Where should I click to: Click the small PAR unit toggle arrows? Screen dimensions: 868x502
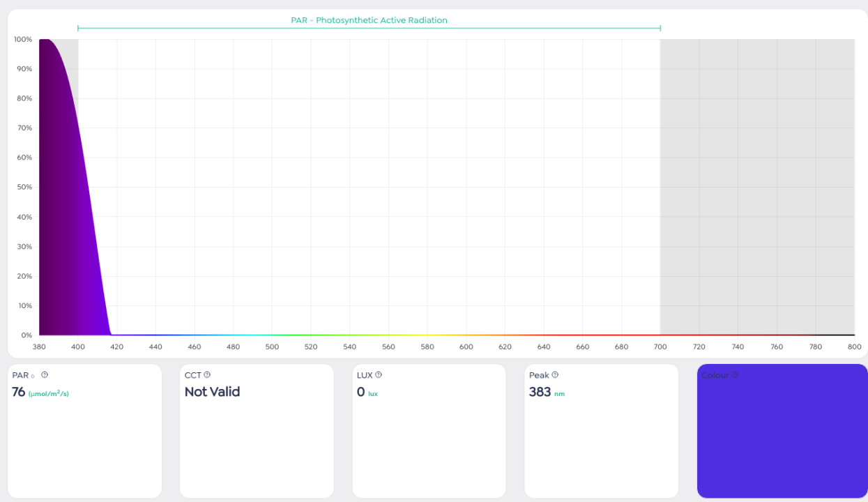pos(33,376)
